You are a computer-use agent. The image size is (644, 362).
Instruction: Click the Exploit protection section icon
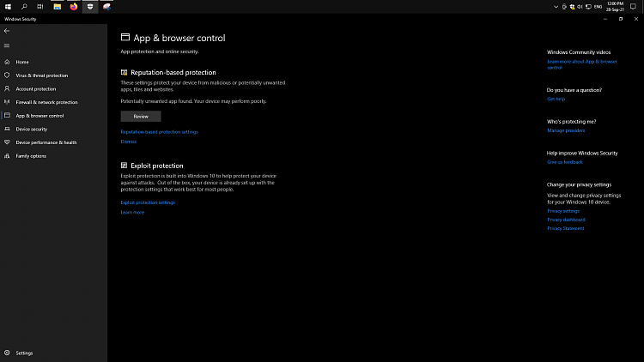pos(124,166)
